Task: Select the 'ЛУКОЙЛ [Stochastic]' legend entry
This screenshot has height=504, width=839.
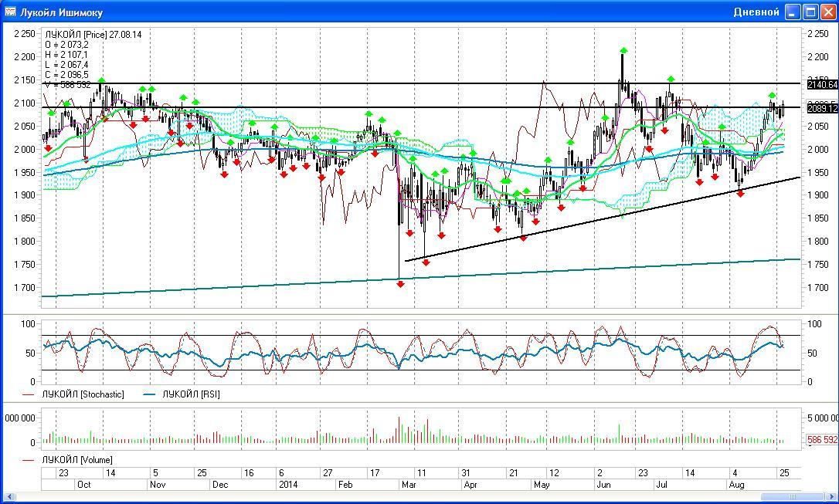Action: (x=83, y=394)
